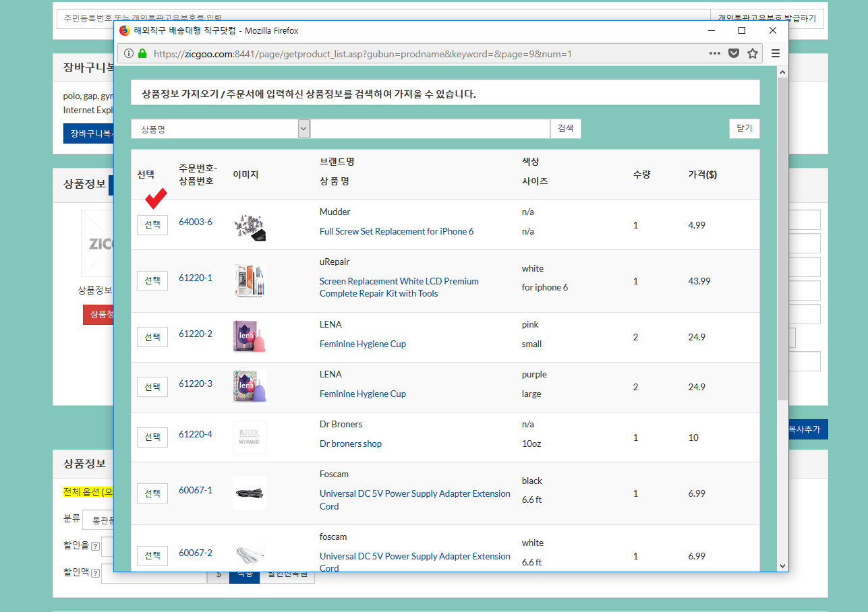868x612 pixels.
Task: Click the 주민등록번호 input field in background page
Action: [384, 18]
